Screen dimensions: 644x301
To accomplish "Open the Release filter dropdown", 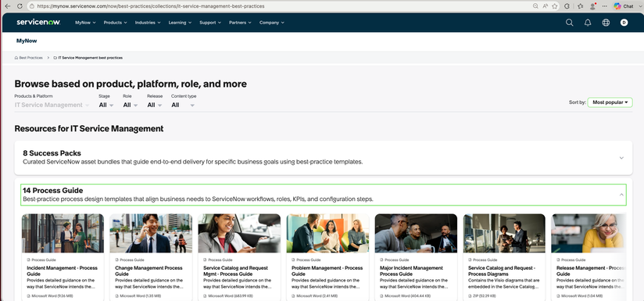I will (x=155, y=105).
